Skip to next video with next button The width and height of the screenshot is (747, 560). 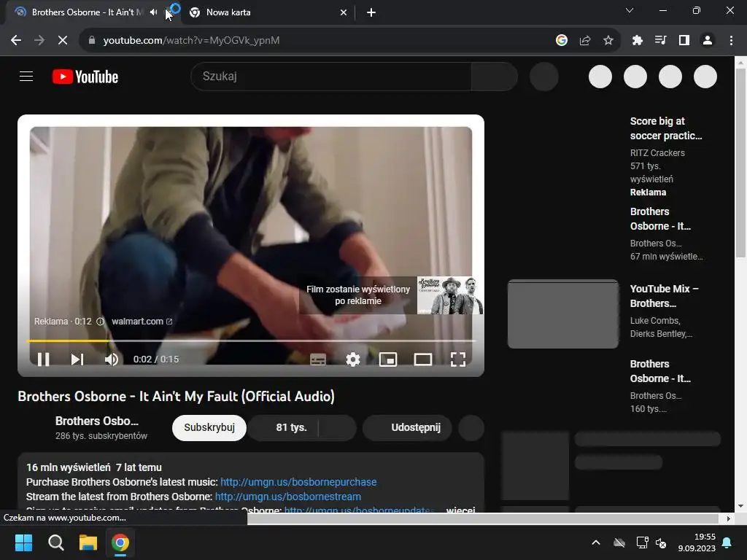77,359
